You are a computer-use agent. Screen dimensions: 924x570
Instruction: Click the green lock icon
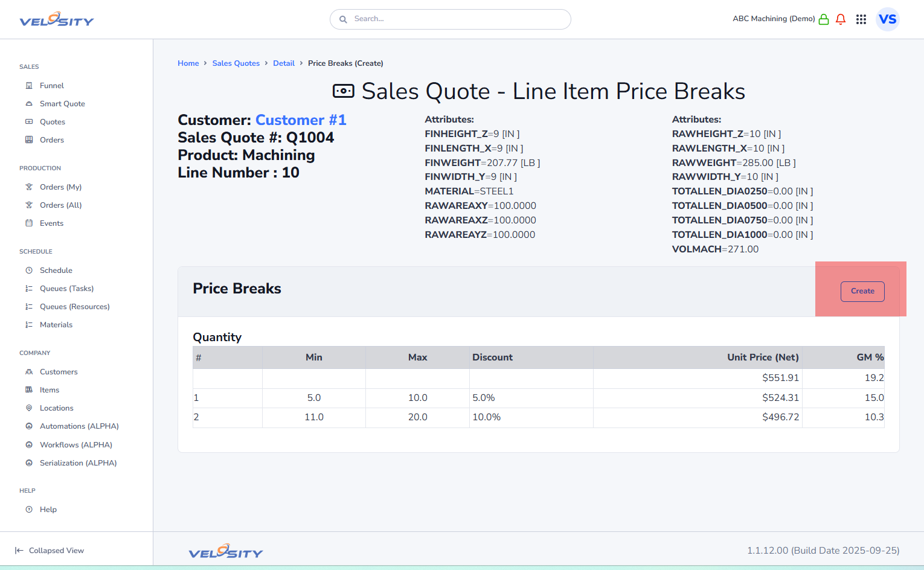823,19
